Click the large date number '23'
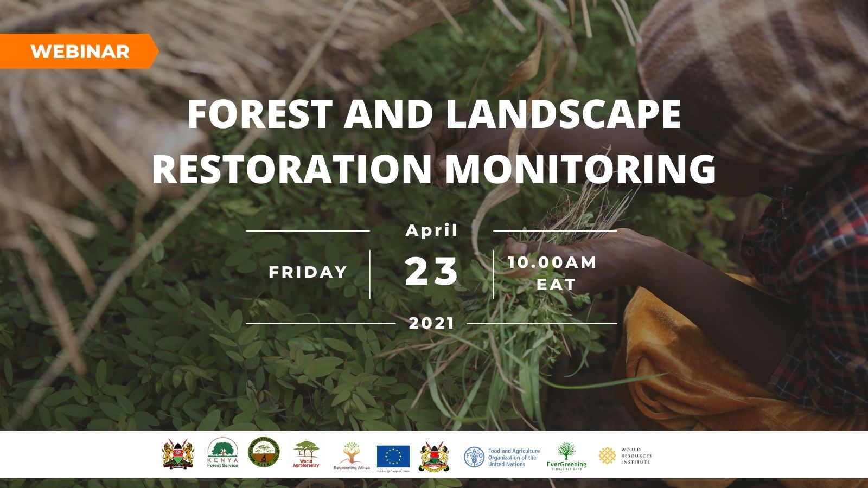This screenshot has width=868, height=488. coord(432,271)
